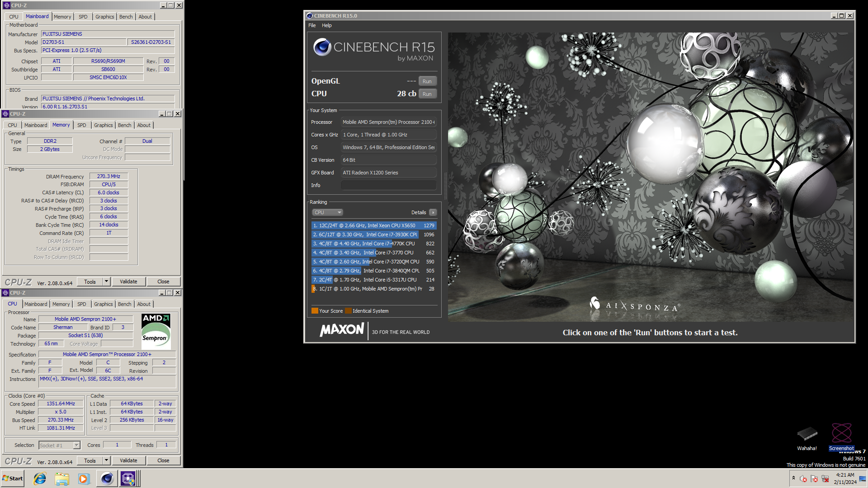Click the CPU-Z title bar icon of Memory window
Screen dimensions: 868x488
pyautogui.click(x=5, y=114)
